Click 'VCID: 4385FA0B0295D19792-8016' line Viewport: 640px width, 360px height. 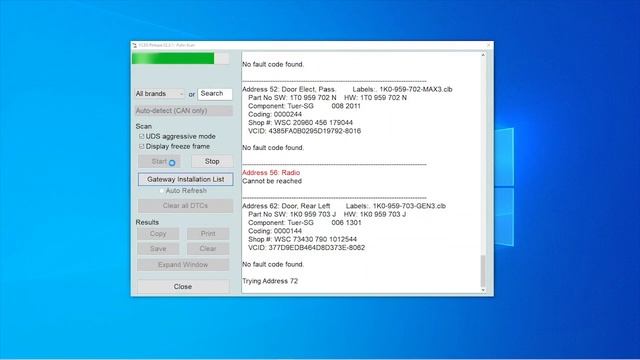304,131
